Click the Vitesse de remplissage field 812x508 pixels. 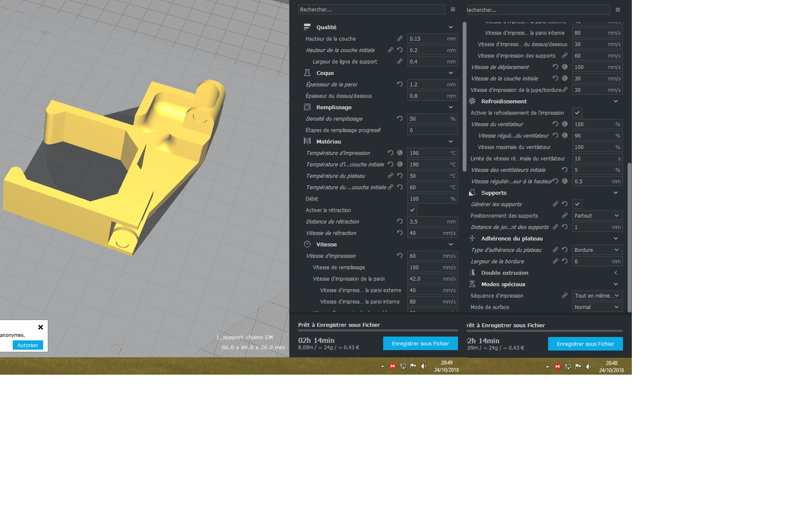(432, 267)
